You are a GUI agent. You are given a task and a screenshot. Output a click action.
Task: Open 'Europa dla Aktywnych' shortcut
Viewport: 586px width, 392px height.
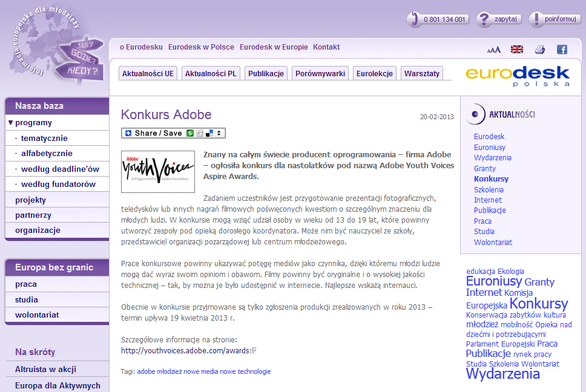pyautogui.click(x=58, y=386)
